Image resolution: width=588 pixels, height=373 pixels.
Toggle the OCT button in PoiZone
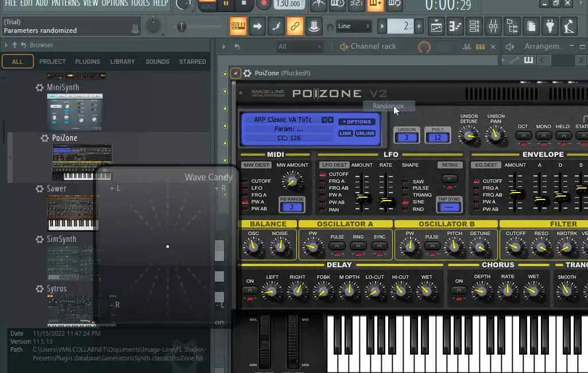(x=523, y=136)
